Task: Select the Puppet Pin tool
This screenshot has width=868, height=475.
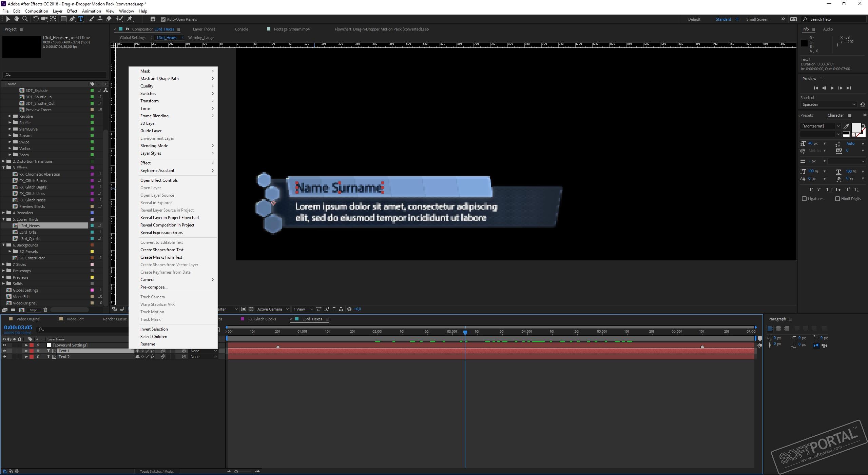Action: [x=130, y=19]
